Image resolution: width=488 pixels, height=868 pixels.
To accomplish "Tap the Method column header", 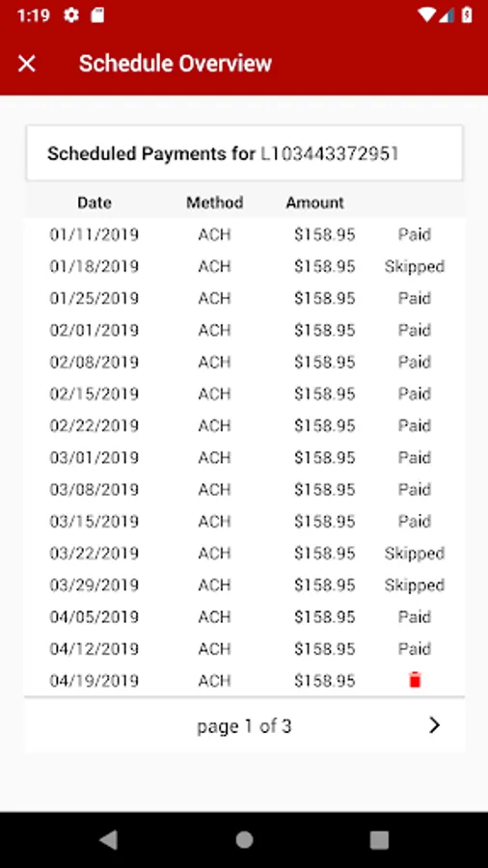I will click(215, 203).
